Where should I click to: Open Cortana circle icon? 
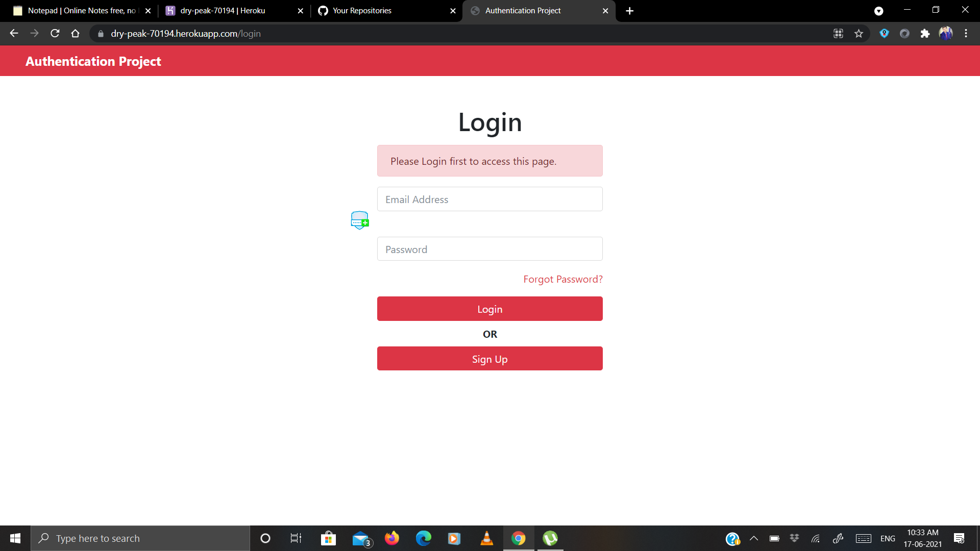(265, 538)
